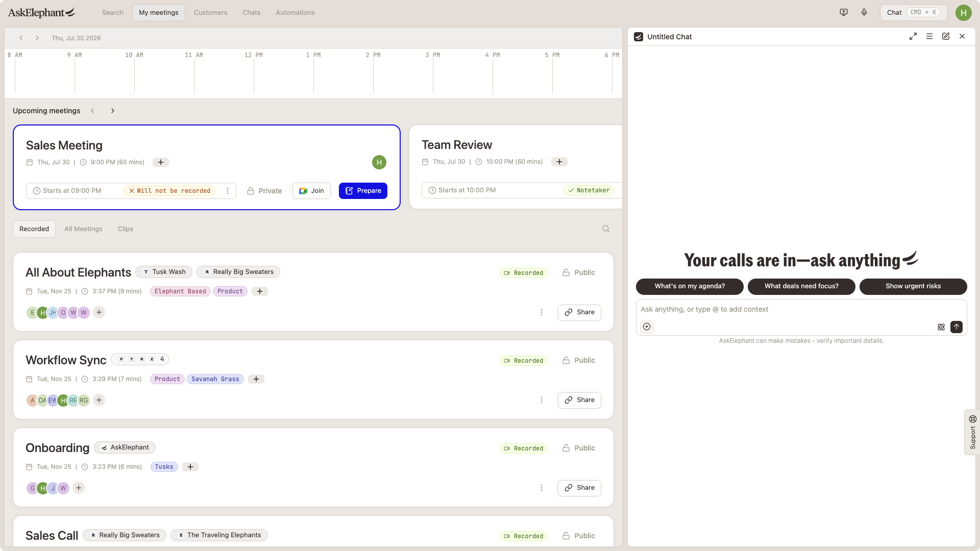
Task: Click the Tusk Wash company chip
Action: click(x=164, y=272)
